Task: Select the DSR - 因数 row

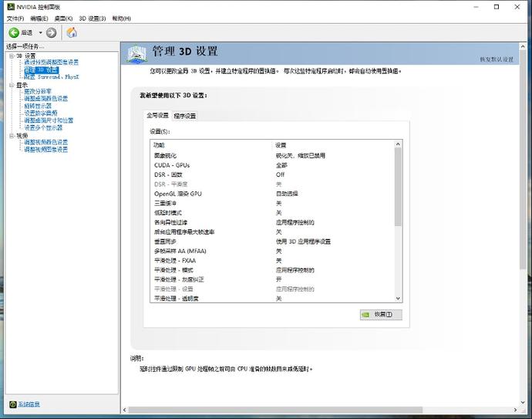Action: click(272, 174)
